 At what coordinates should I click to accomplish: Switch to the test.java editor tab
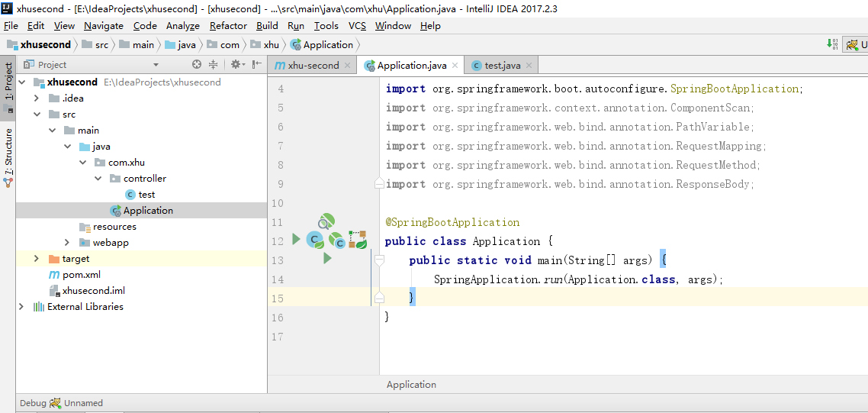click(502, 66)
